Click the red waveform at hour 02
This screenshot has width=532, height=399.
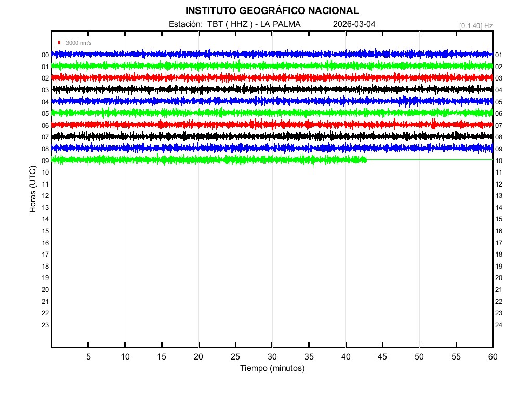point(272,77)
